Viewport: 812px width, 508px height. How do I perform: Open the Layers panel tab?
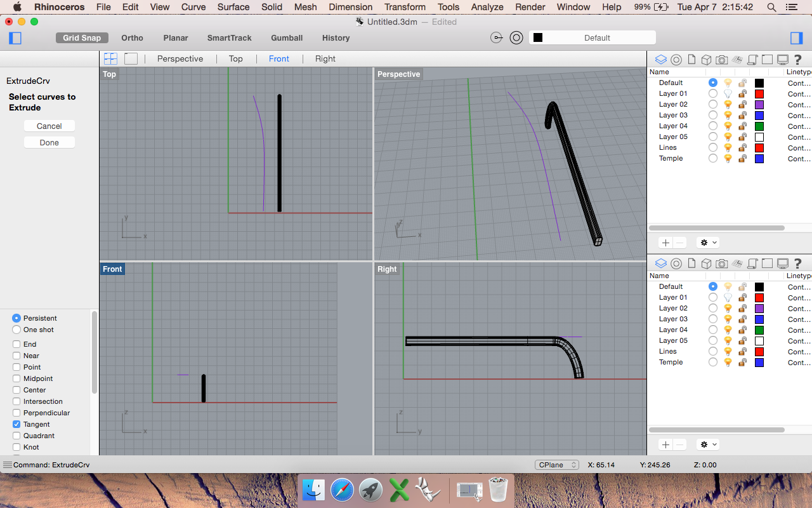[x=660, y=59]
